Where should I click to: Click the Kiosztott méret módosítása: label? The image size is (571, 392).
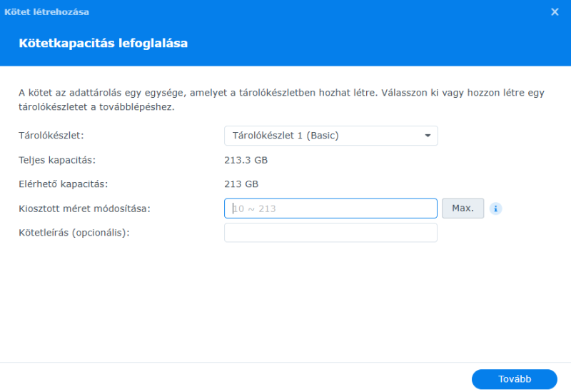click(84, 208)
